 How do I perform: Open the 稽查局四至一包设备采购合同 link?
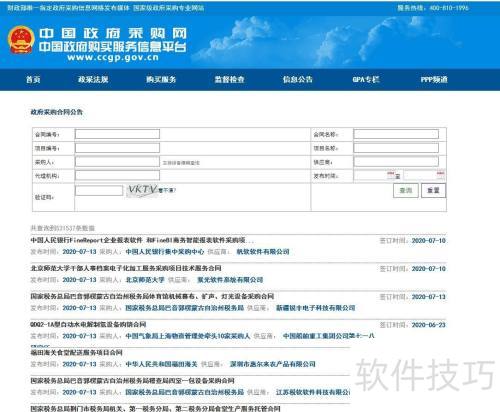coord(132,380)
